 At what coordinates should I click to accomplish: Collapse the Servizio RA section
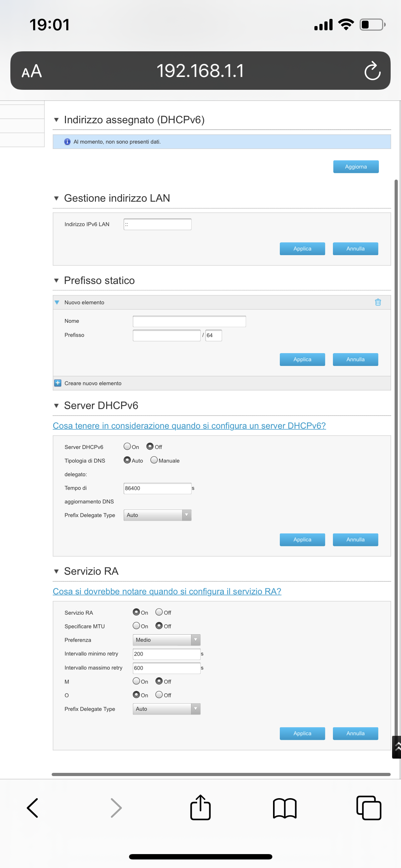click(56, 572)
